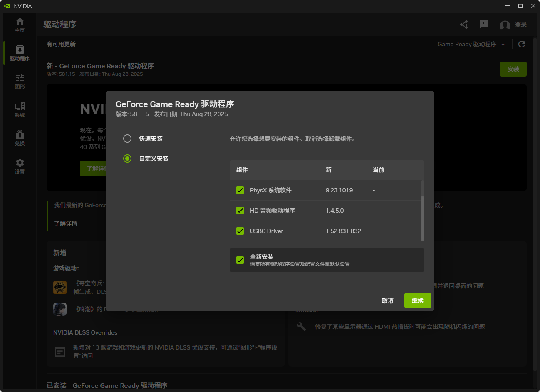Click 取消 to dismiss the dialog
Screen dimensions: 540x392
[388, 300]
